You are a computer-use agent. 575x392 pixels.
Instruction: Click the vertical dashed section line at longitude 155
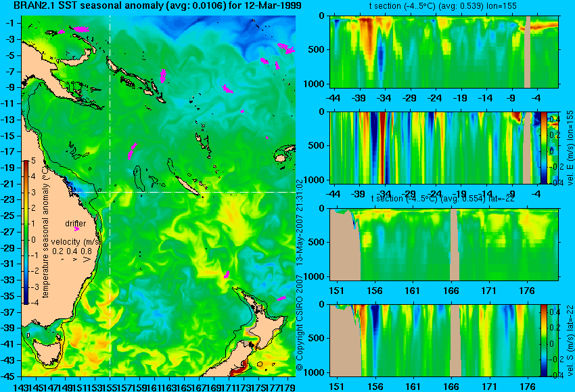click(x=110, y=196)
